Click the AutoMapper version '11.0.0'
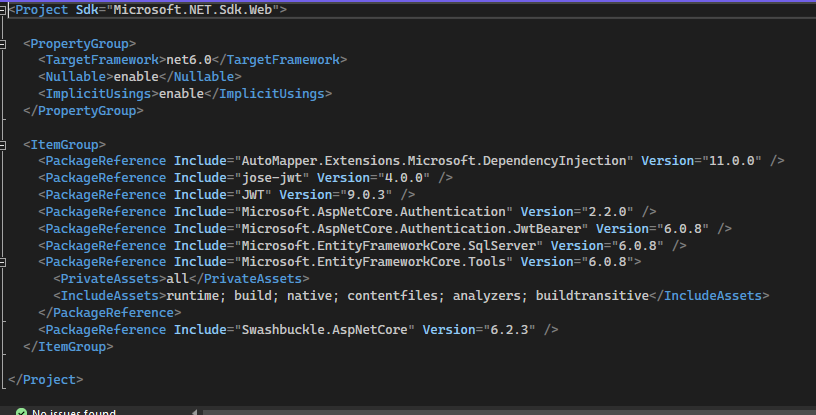Image resolution: width=816 pixels, height=415 pixels. coord(732,161)
